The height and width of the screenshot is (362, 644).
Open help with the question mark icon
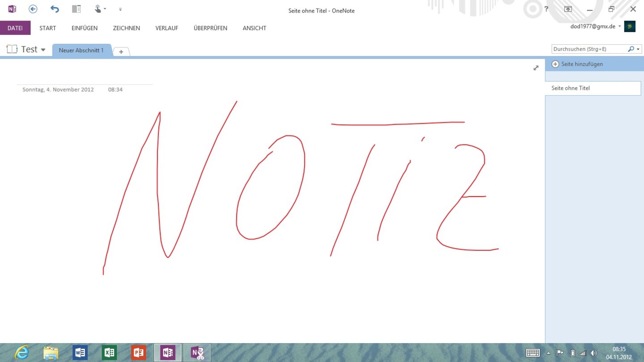[547, 9]
